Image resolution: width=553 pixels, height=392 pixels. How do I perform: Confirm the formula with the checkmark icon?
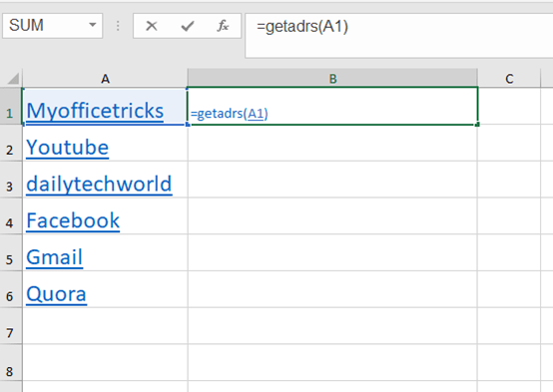tap(188, 26)
